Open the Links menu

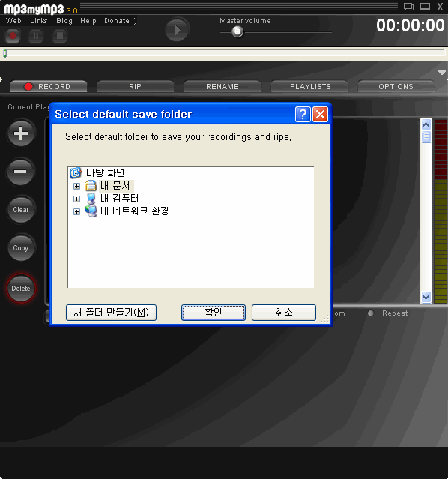39,21
